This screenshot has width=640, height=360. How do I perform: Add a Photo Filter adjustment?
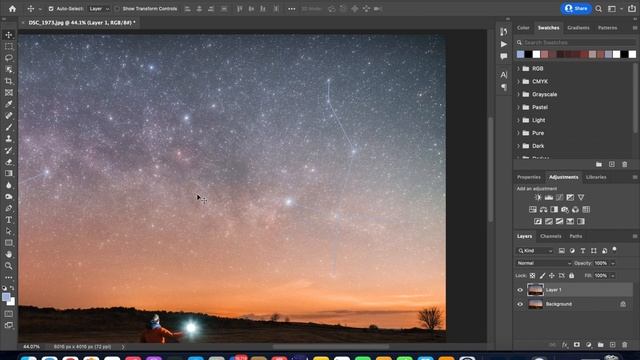tap(564, 209)
